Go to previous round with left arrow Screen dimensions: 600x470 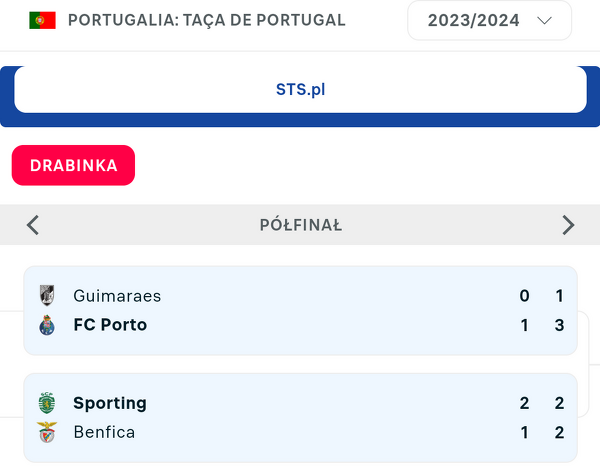[33, 225]
